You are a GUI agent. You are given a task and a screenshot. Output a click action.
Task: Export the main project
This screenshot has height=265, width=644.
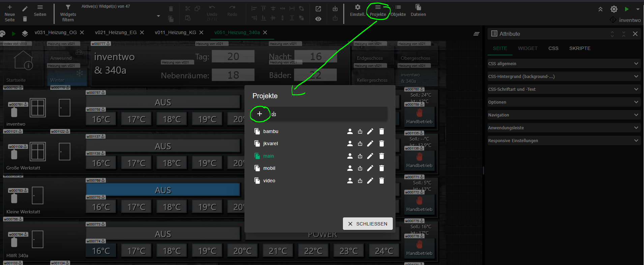(x=360, y=156)
